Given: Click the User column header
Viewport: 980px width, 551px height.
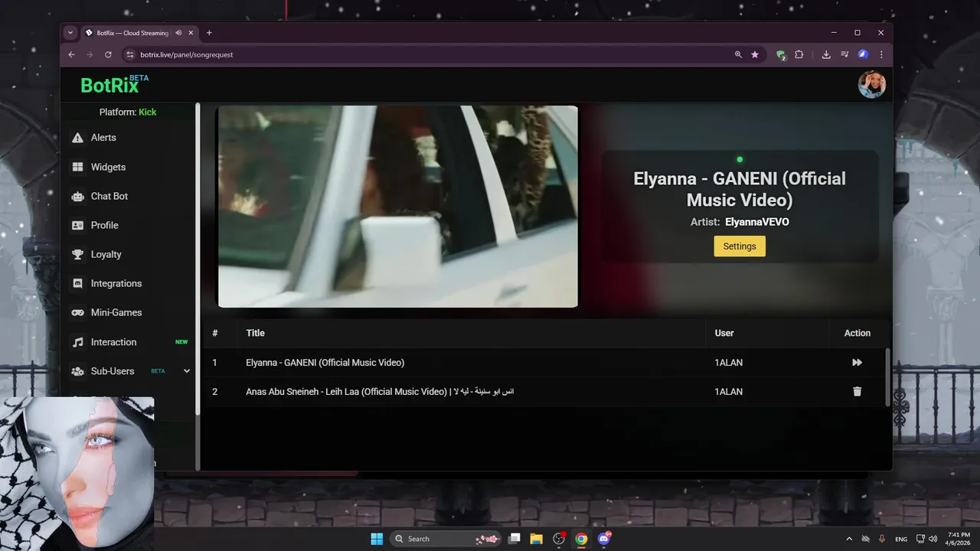Looking at the screenshot, I should click(x=724, y=333).
